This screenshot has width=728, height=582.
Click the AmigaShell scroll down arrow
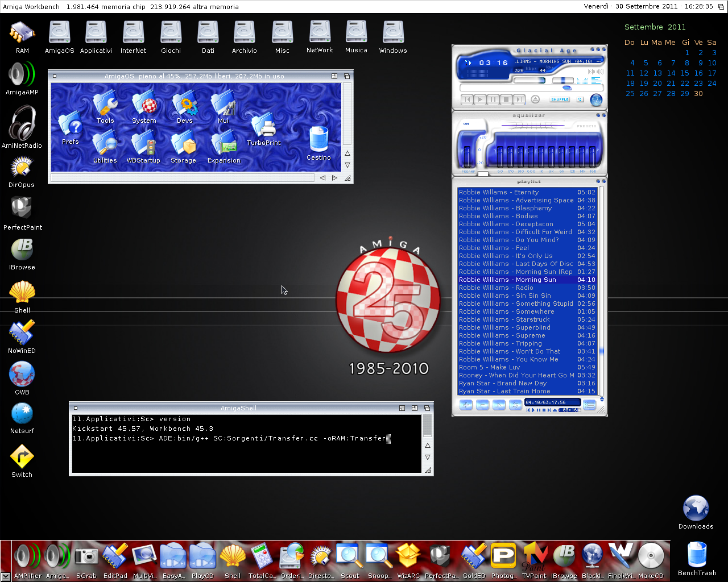point(427,457)
